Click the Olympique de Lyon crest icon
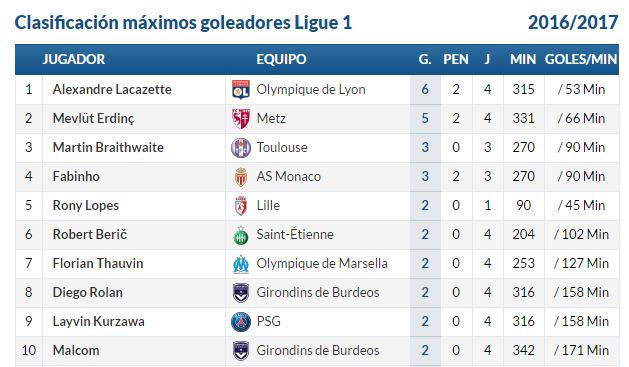629x367 pixels. (241, 89)
